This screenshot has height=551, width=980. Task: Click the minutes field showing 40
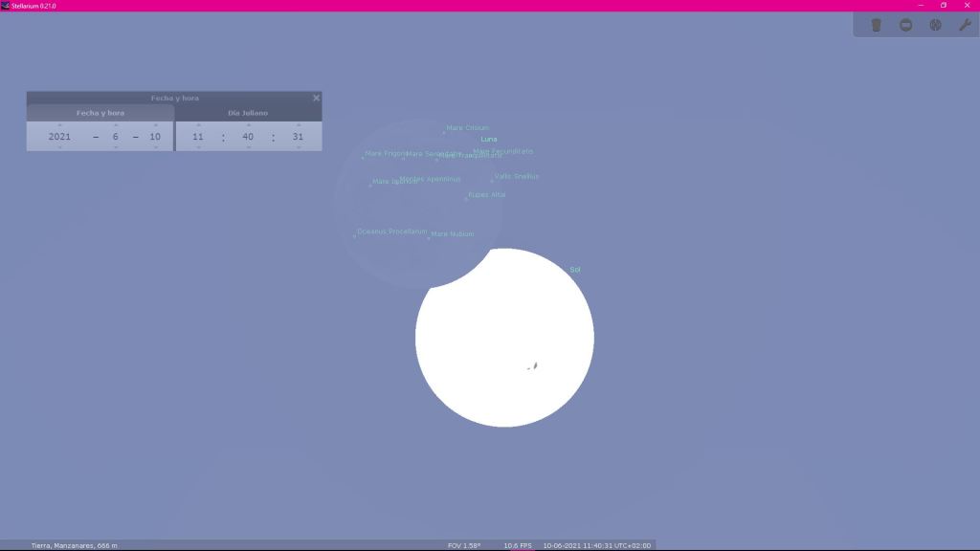(x=248, y=137)
